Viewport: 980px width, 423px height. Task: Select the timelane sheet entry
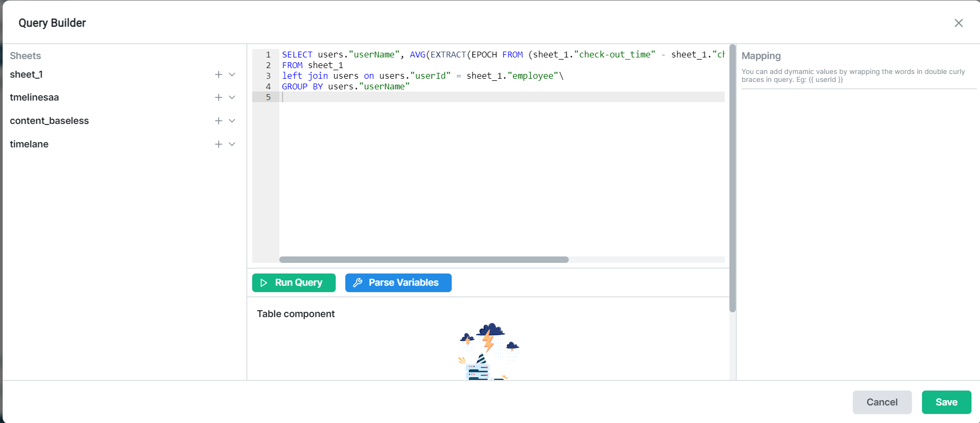click(29, 144)
